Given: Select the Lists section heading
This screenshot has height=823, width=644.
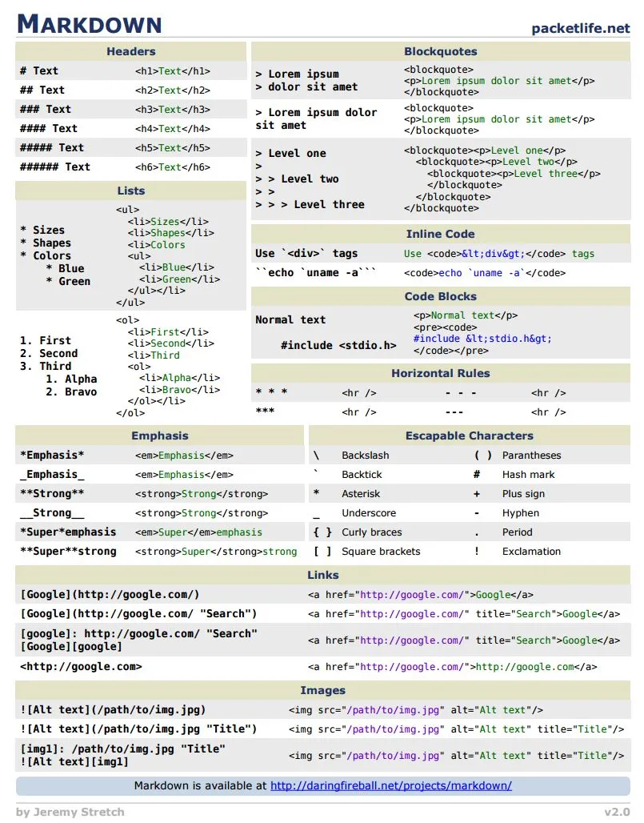Looking at the screenshot, I should coord(131,191).
